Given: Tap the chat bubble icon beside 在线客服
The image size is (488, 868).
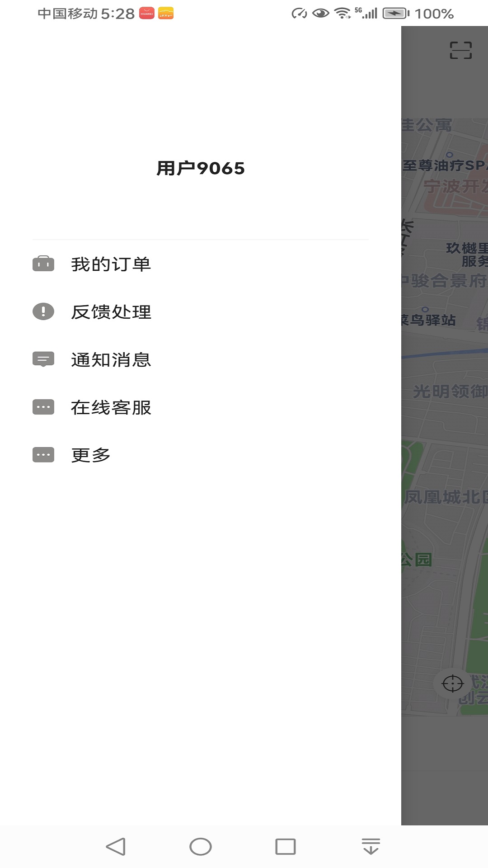Looking at the screenshot, I should 43,407.
